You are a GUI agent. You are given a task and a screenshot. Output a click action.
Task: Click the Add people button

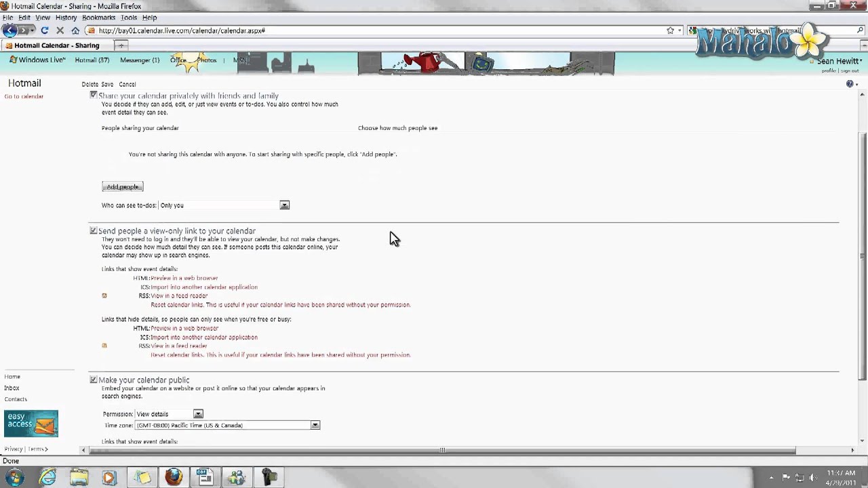(122, 186)
